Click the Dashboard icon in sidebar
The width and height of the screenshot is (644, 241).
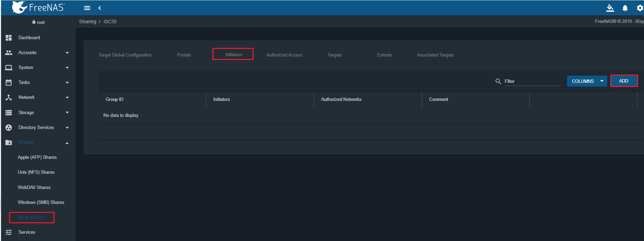[x=9, y=37]
